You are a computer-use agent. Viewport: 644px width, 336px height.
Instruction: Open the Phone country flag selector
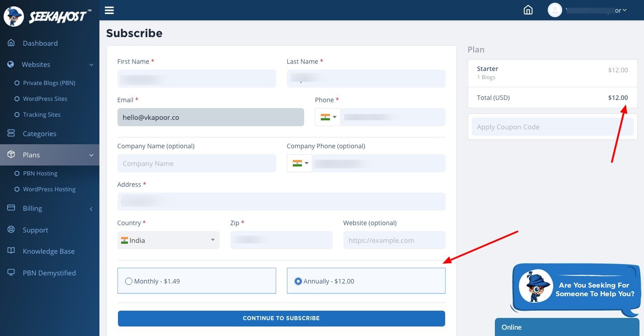tap(327, 117)
